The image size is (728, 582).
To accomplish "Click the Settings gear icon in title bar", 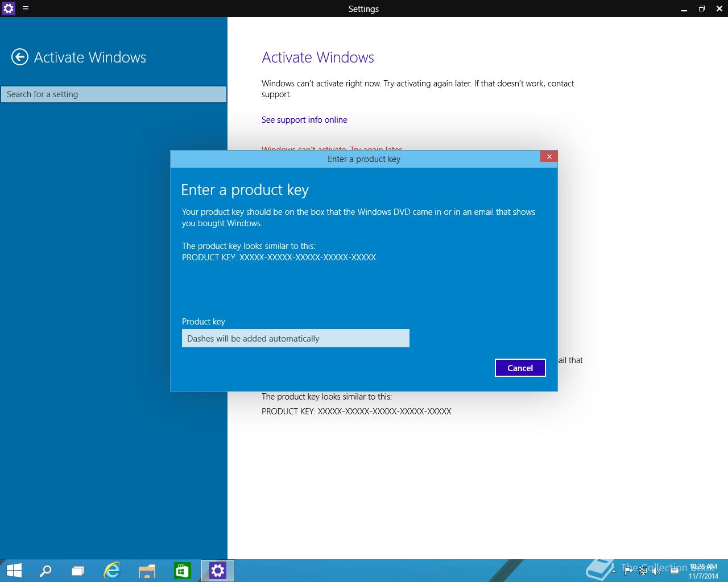I will [9, 9].
